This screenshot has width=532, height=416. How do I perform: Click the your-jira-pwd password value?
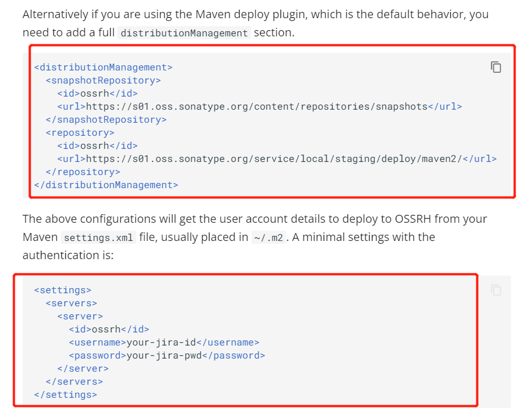point(164,355)
